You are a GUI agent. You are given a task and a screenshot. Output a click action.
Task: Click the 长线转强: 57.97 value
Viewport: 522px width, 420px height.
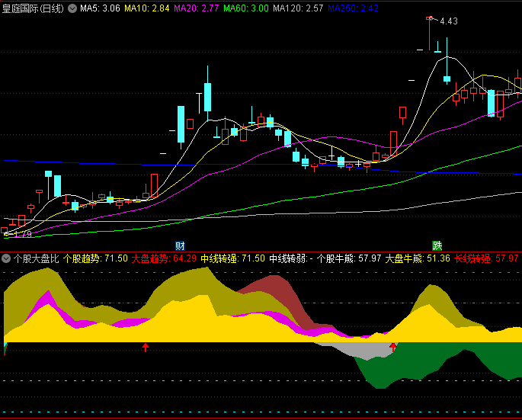coord(486,258)
